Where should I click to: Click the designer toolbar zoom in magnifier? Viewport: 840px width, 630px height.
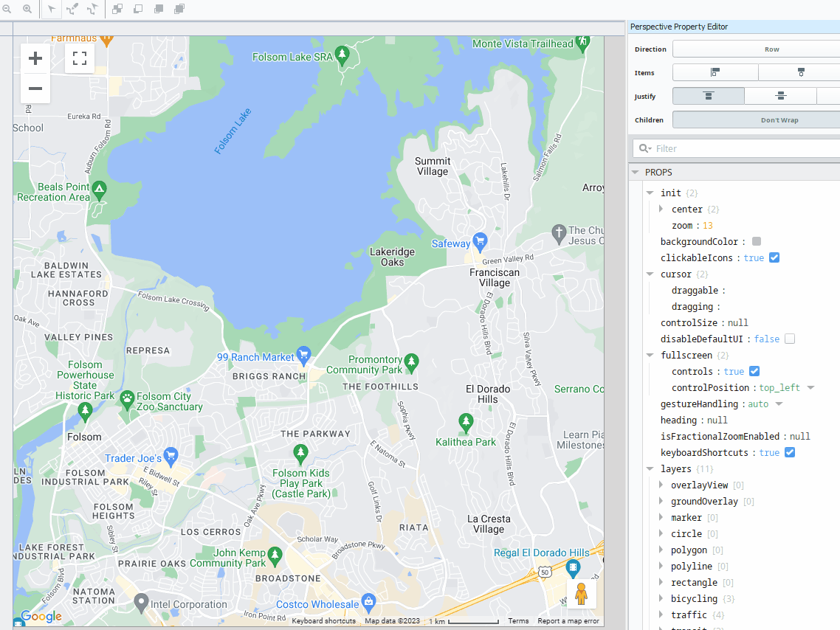27,9
